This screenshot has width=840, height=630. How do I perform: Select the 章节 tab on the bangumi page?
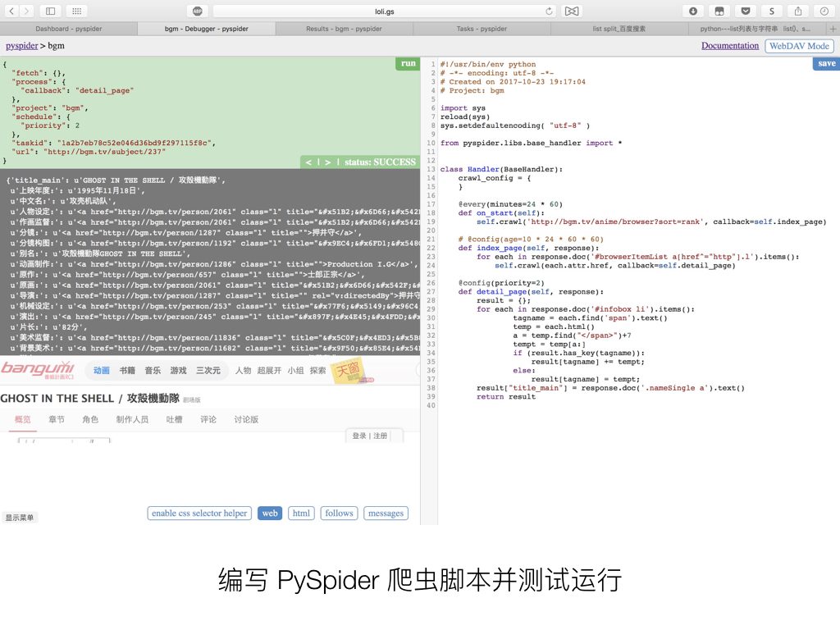pyautogui.click(x=56, y=419)
